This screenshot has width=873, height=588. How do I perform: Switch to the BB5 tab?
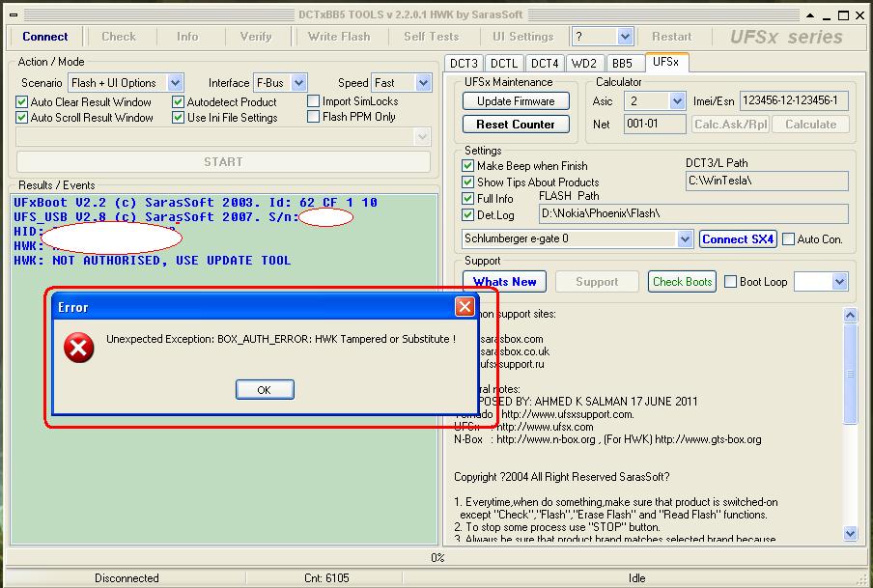623,64
